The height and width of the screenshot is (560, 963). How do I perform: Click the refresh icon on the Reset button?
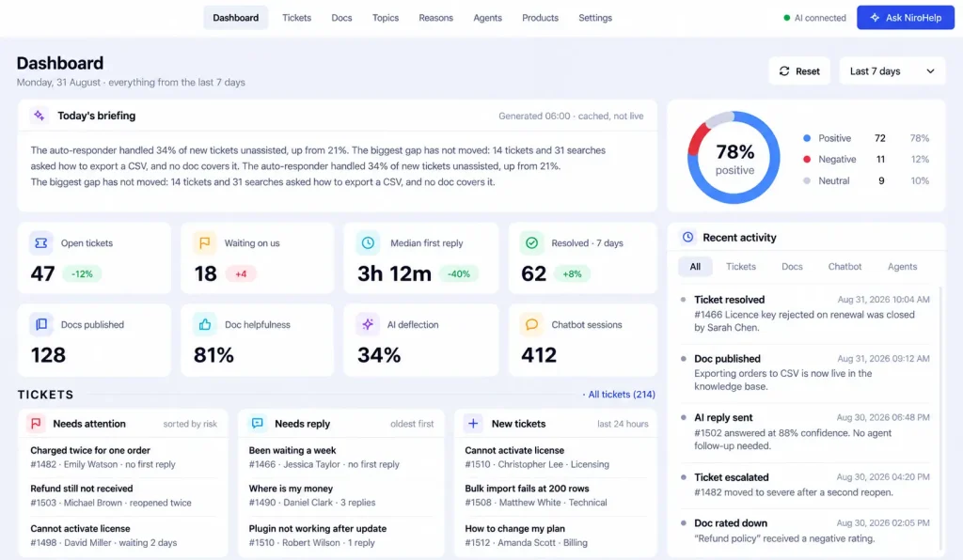click(x=784, y=71)
